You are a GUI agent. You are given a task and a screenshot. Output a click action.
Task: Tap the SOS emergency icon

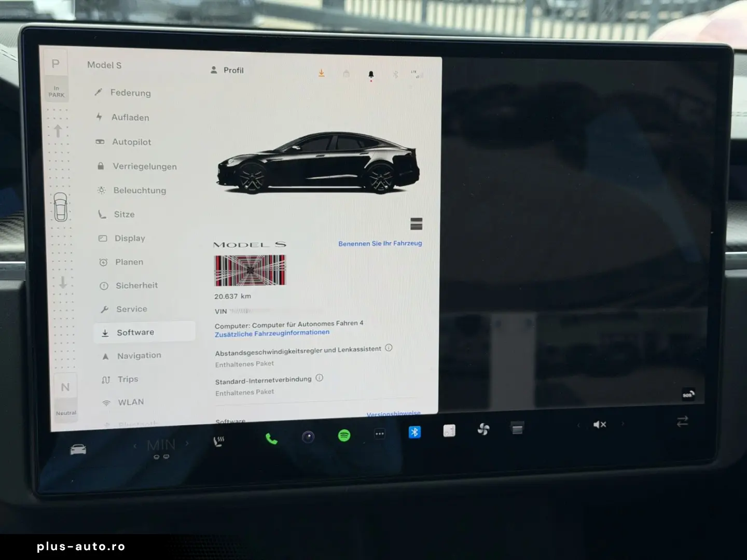[x=688, y=395]
